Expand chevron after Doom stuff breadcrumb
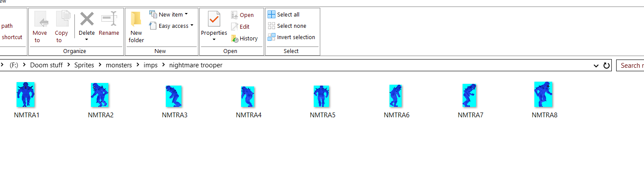 [68, 65]
